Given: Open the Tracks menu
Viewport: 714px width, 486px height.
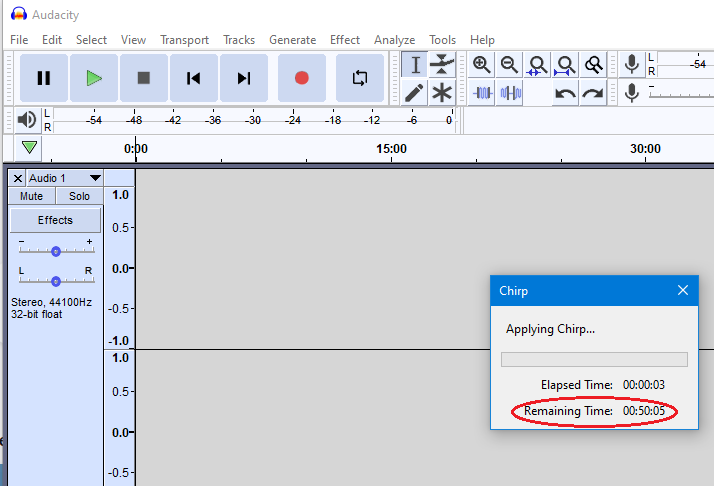Looking at the screenshot, I should click(239, 40).
